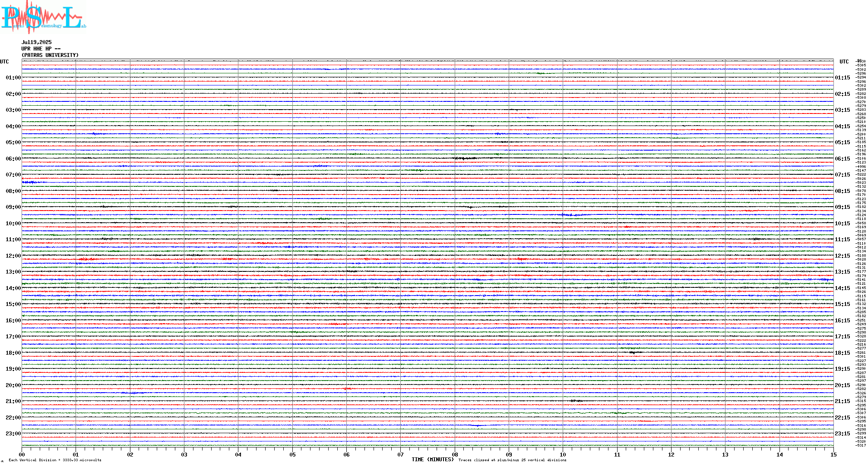The image size is (868, 466).
Task: Click the 12:15 end-of-row time label
Action: [x=843, y=256]
